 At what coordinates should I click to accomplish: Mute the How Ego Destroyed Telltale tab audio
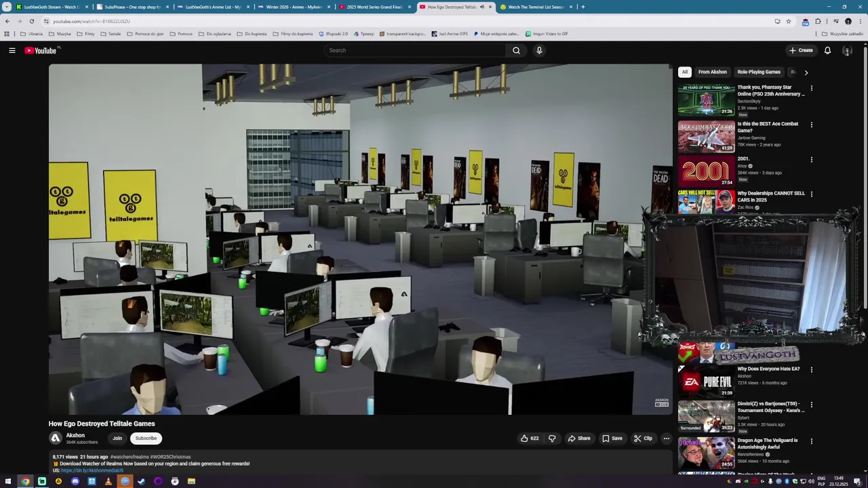(x=482, y=7)
